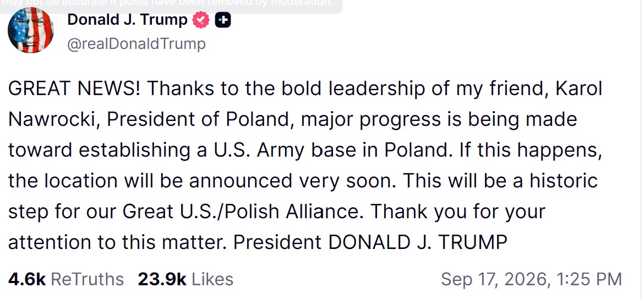Select the ReTruths label
This screenshot has width=644, height=299.
[87, 279]
